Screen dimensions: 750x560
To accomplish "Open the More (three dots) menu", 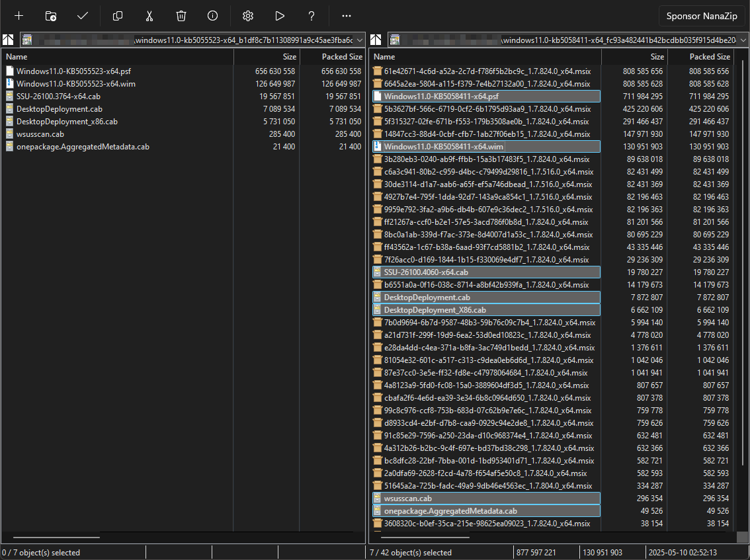I will tap(347, 16).
